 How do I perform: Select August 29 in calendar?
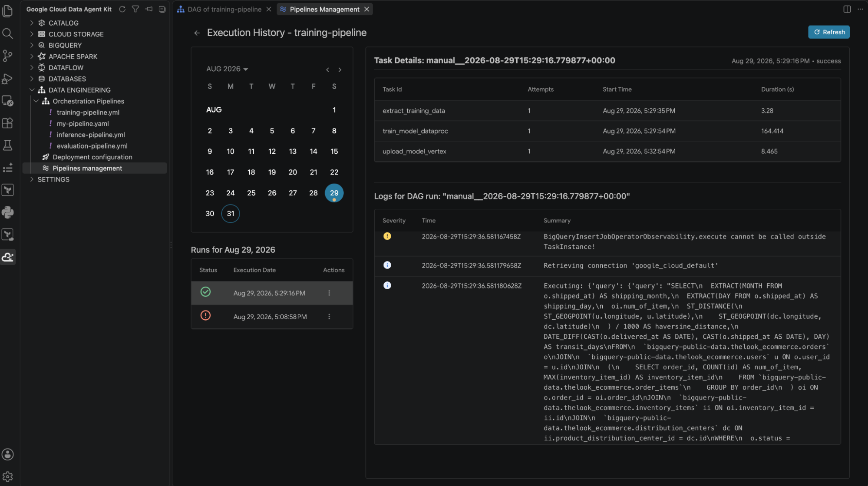coord(334,193)
